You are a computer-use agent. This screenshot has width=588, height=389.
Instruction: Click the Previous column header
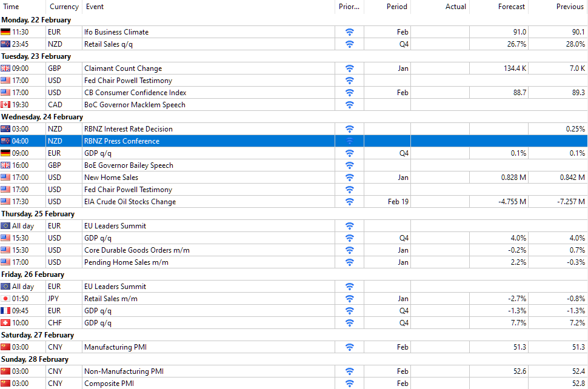(x=570, y=7)
